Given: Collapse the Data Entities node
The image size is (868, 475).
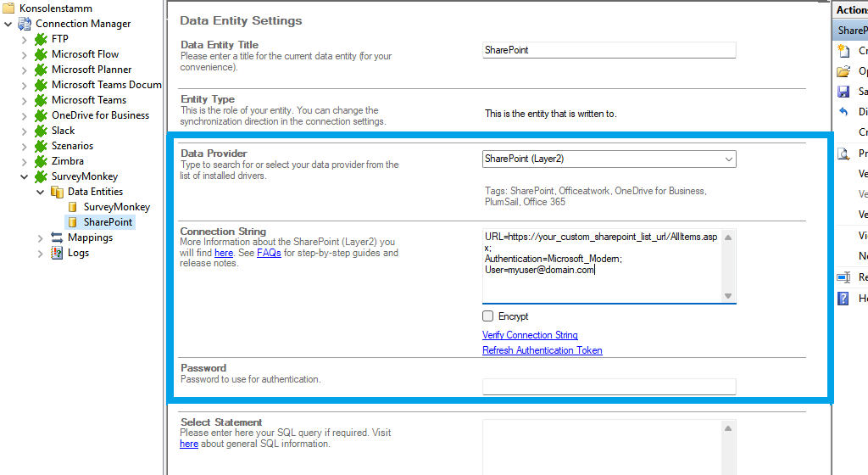Looking at the screenshot, I should (x=40, y=192).
